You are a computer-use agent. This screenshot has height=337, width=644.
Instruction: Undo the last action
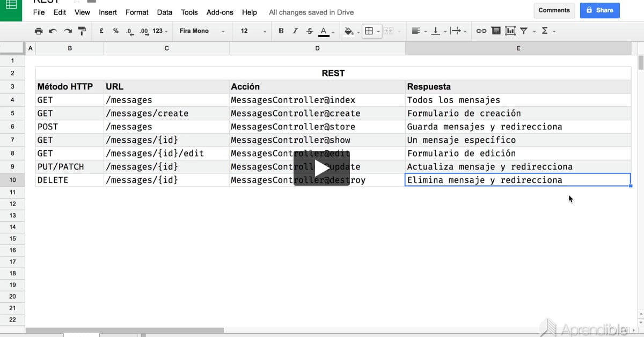click(x=53, y=31)
